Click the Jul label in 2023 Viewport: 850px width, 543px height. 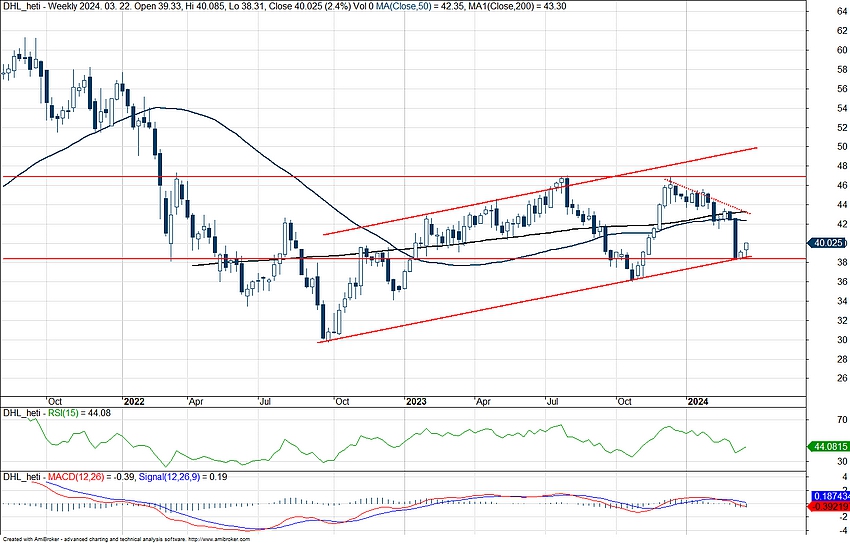(x=553, y=400)
